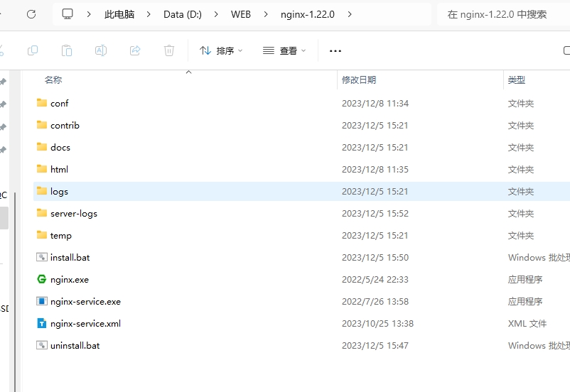Open the 查看 view dropdown
Image resolution: width=570 pixels, height=392 pixels.
pos(284,51)
